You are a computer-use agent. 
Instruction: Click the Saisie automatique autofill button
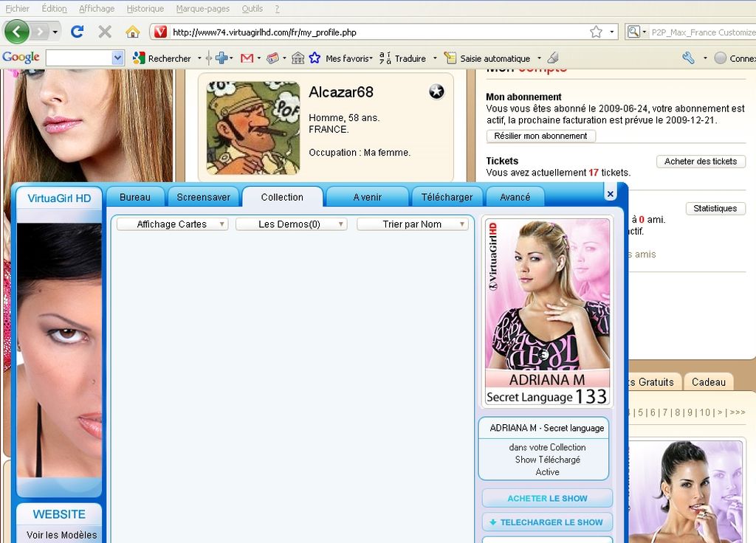[487, 58]
